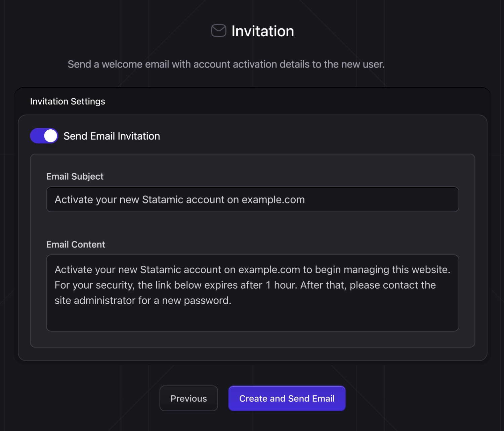504x431 pixels.
Task: Click the Email Content label
Action: coord(76,244)
